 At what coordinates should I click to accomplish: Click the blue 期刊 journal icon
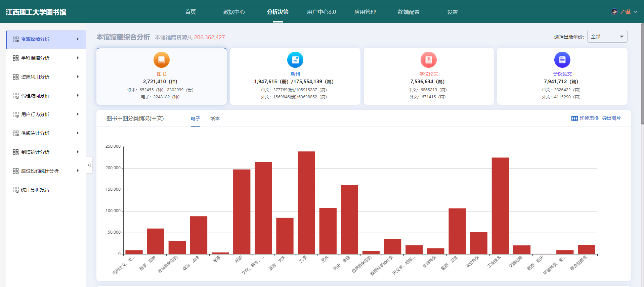[x=295, y=60]
